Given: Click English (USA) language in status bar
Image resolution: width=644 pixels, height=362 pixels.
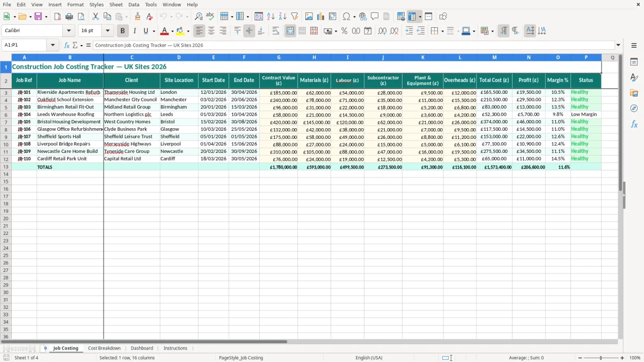Looking at the screenshot, I should (x=369, y=358).
